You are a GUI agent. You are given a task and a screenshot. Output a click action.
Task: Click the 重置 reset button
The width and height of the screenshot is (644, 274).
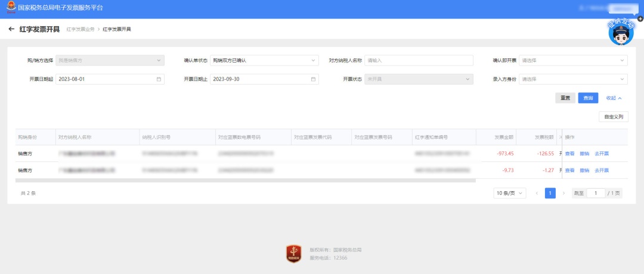coord(565,98)
